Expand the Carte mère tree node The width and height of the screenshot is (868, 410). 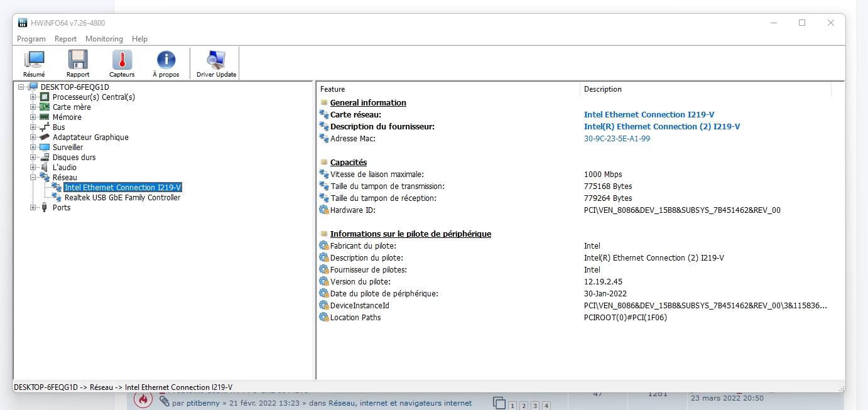[x=33, y=107]
